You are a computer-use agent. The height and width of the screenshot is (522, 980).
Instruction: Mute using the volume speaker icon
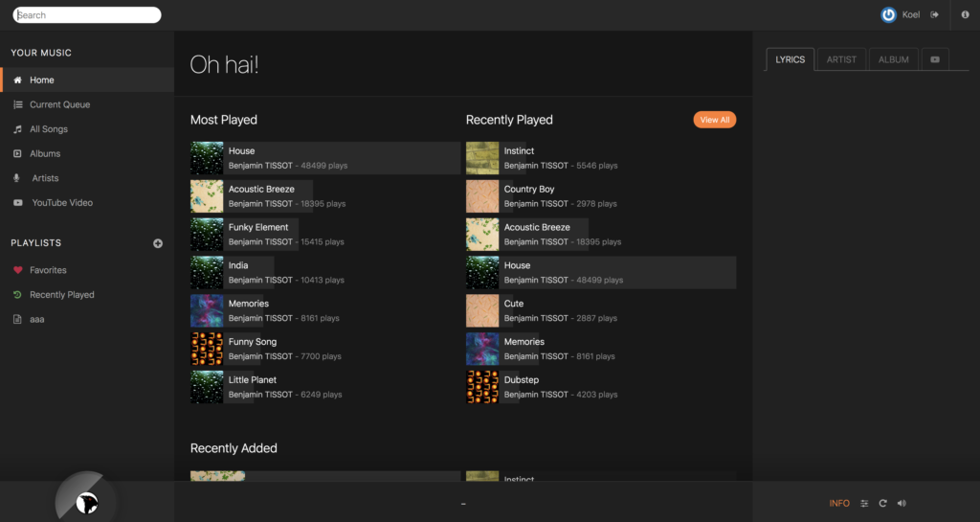(x=902, y=503)
